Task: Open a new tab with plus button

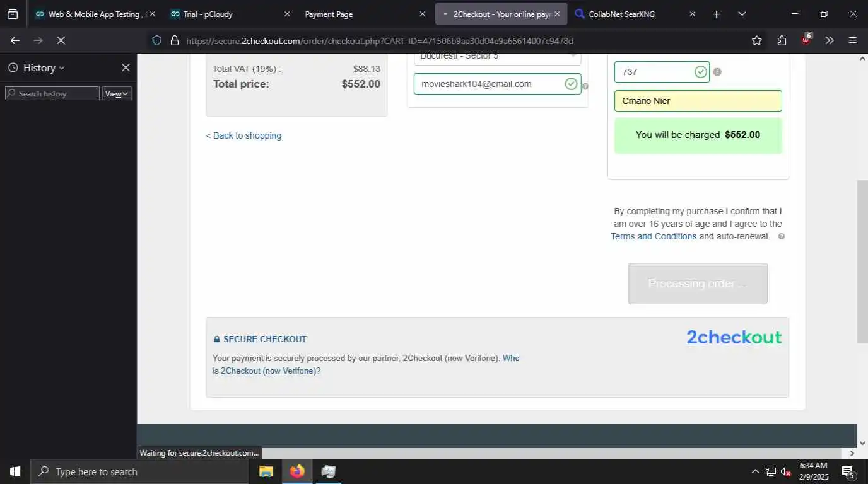Action: pos(717,14)
